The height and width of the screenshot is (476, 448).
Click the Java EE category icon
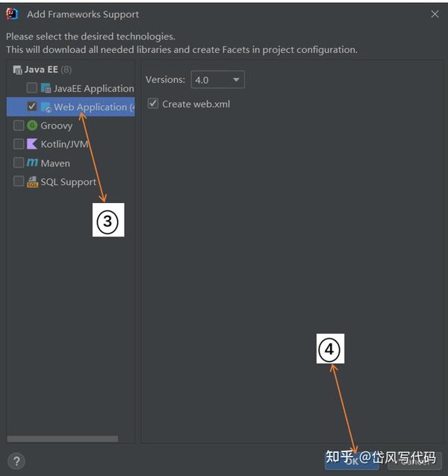pos(17,70)
